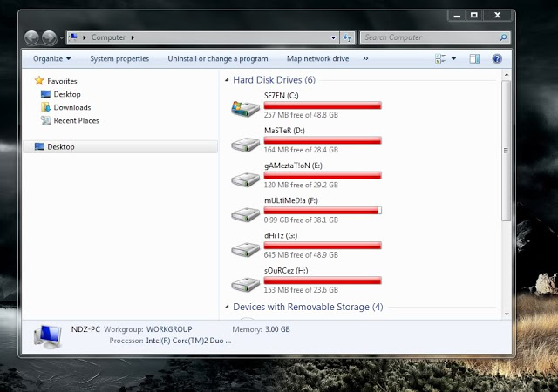Collapse the Hard Disk Drives group

coord(227,80)
